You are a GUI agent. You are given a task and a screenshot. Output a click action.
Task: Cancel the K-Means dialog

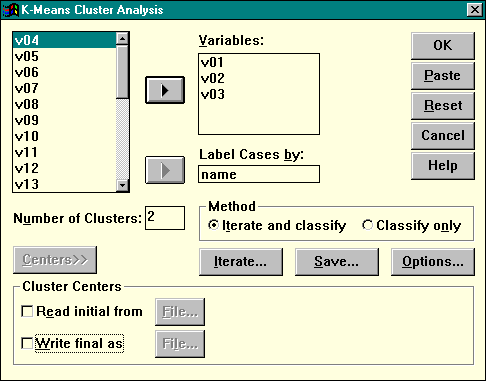point(443,136)
